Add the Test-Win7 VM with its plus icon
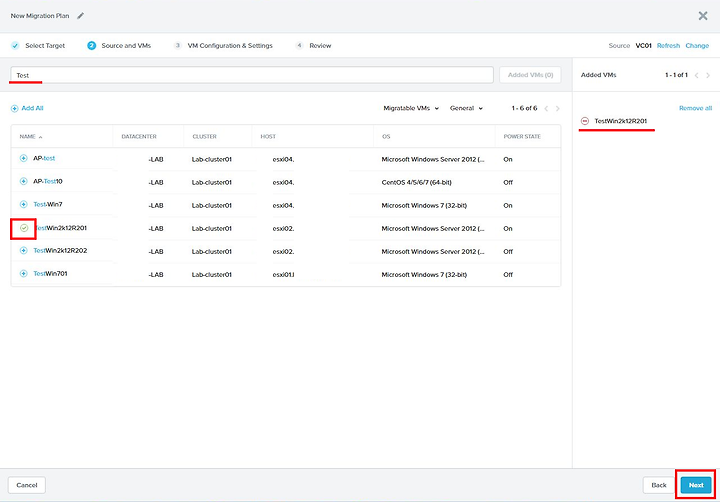Image resolution: width=720 pixels, height=502 pixels. [x=23, y=204]
